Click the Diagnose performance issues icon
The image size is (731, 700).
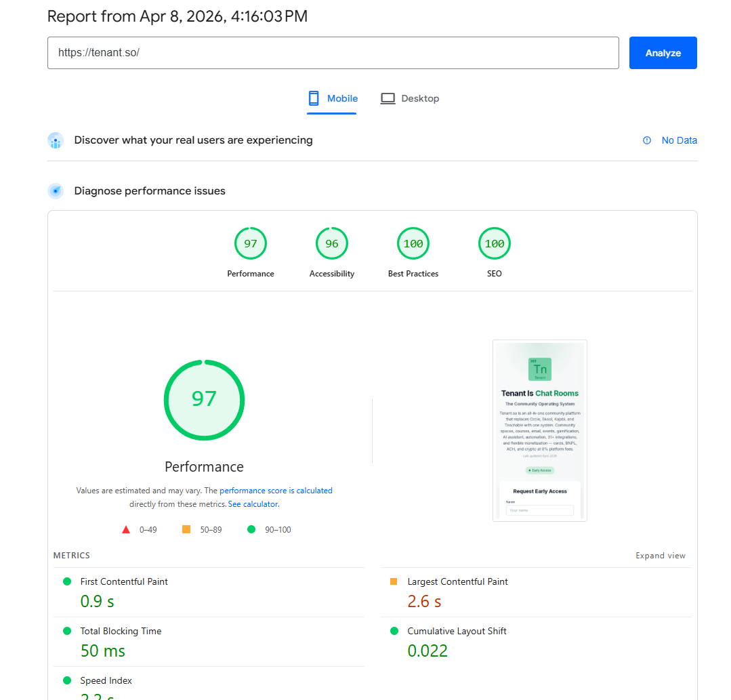pyautogui.click(x=56, y=191)
